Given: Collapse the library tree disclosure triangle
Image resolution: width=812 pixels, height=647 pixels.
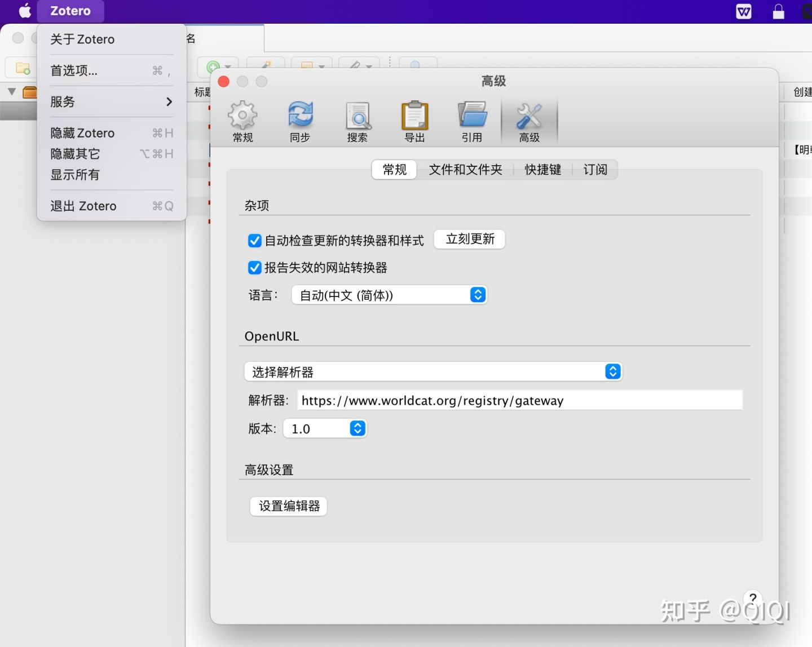Looking at the screenshot, I should pyautogui.click(x=12, y=91).
